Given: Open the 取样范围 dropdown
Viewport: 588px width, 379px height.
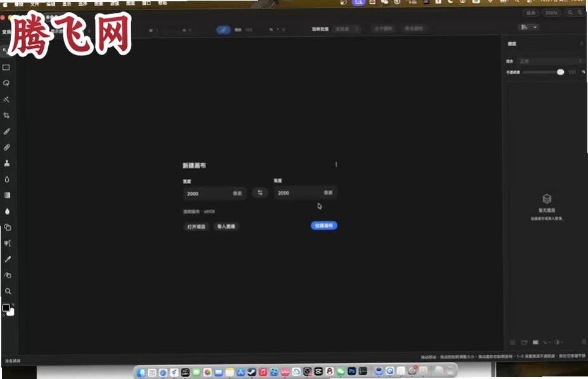Looking at the screenshot, I should (347, 29).
